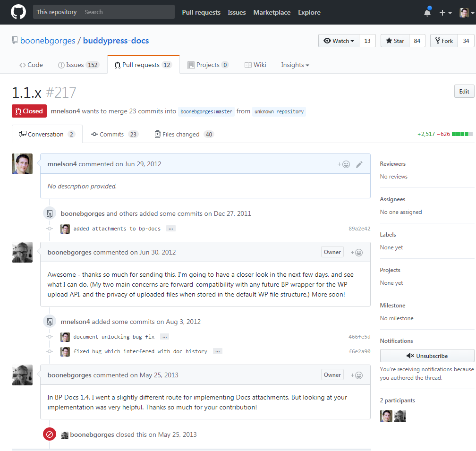Switch to the Code tab
The width and height of the screenshot is (476, 451).
(x=31, y=65)
